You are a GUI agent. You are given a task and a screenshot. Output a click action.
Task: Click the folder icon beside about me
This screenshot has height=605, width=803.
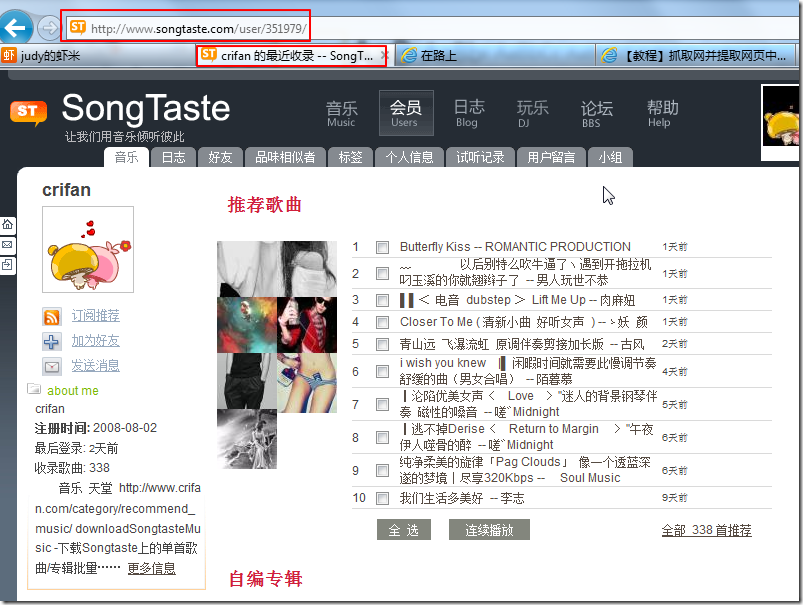pyautogui.click(x=34, y=389)
